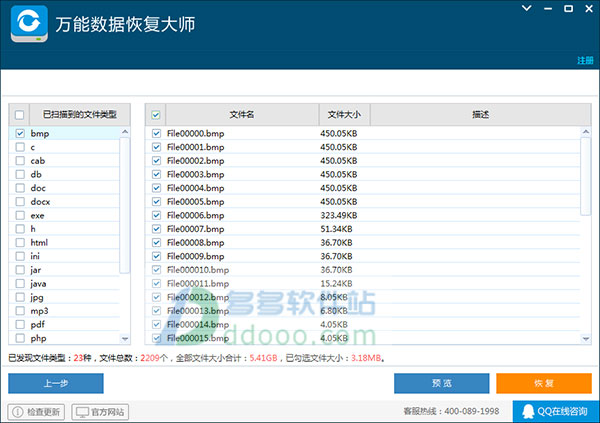600x423 pixels.
Task: Select the docx type row label
Action: click(x=40, y=202)
